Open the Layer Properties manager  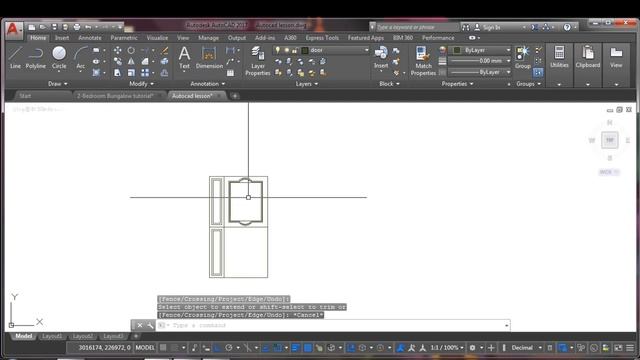(258, 61)
